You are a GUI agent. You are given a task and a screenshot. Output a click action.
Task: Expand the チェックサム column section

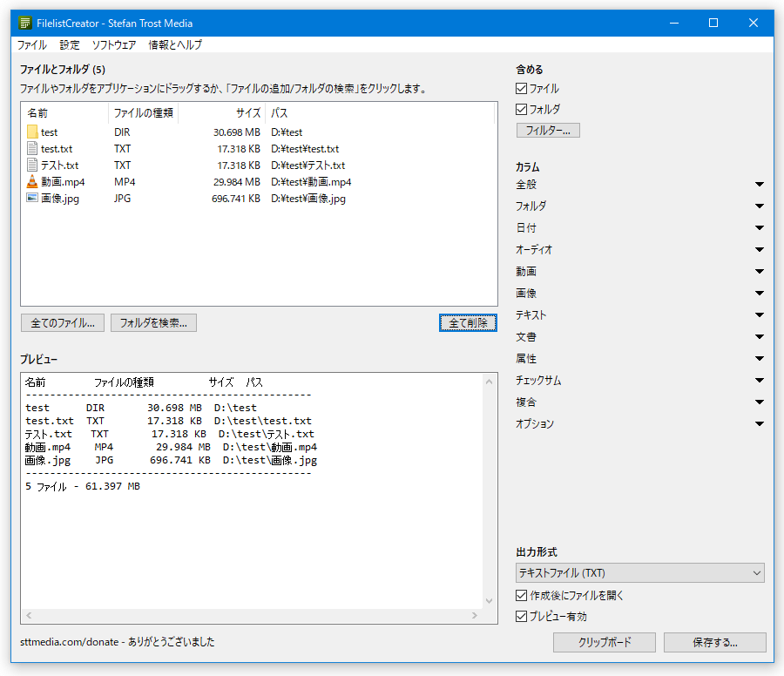pyautogui.click(x=760, y=381)
